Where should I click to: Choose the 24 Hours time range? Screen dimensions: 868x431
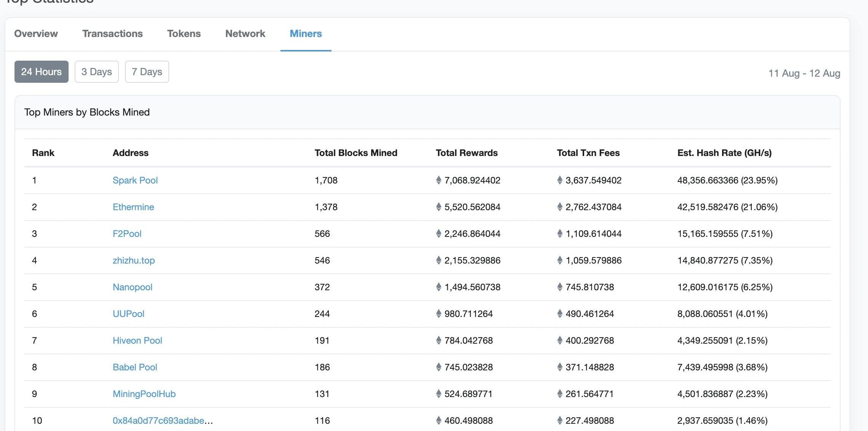[x=42, y=72]
